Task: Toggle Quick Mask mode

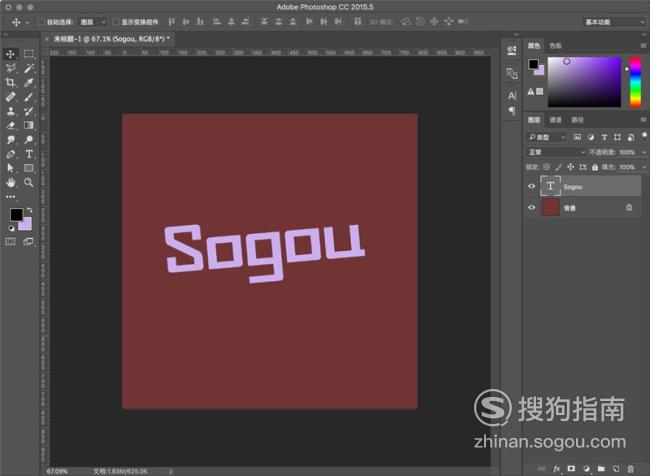Action: pyautogui.click(x=10, y=241)
